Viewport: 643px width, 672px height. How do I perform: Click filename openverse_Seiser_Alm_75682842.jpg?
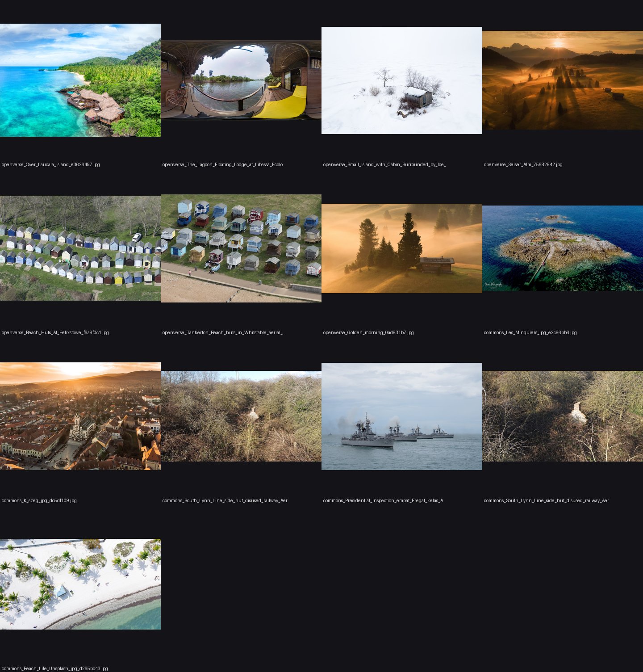(523, 164)
